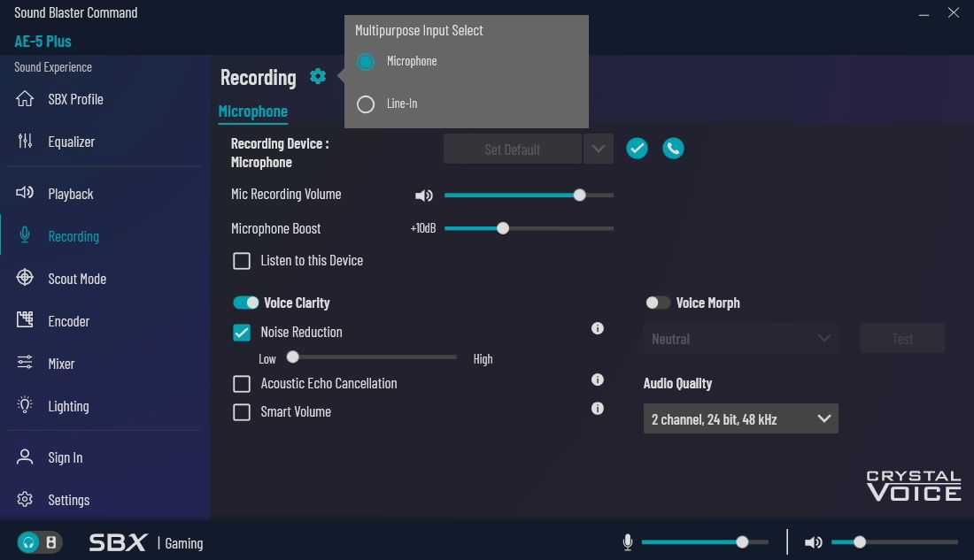Open the Mixer page
The image size is (974, 560).
point(61,364)
